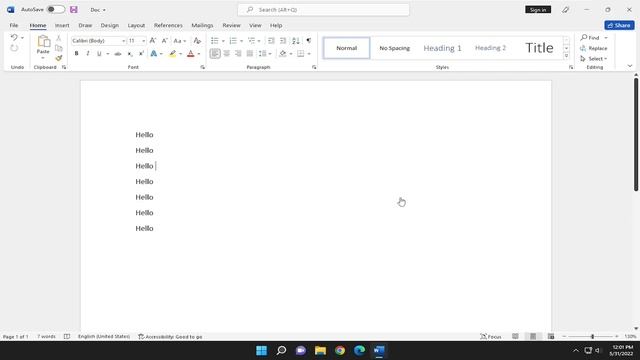Open Google Chrome from the taskbar
The image size is (640, 360).
tap(340, 350)
